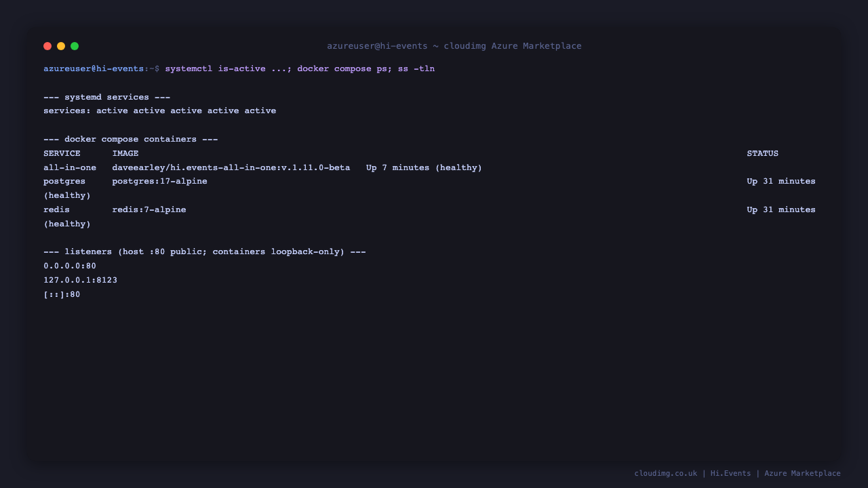Image resolution: width=868 pixels, height=488 pixels.
Task: Click the prompt azureuser@hi-events
Action: tap(94, 68)
